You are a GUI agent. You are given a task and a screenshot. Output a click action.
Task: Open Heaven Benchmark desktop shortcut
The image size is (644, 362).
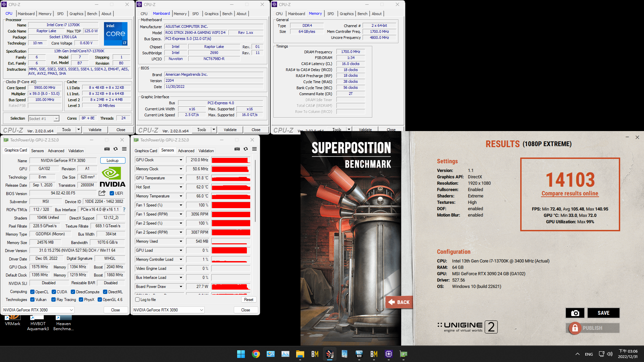pos(63,323)
